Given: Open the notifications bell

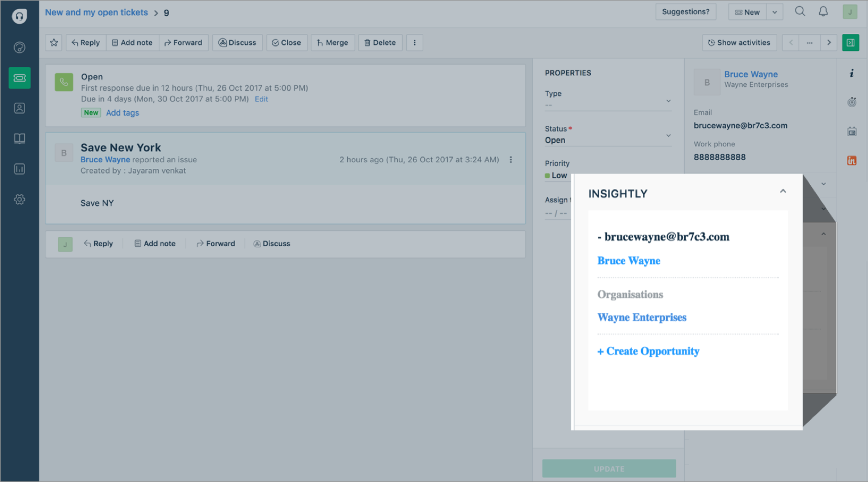Looking at the screenshot, I should pyautogui.click(x=824, y=11).
